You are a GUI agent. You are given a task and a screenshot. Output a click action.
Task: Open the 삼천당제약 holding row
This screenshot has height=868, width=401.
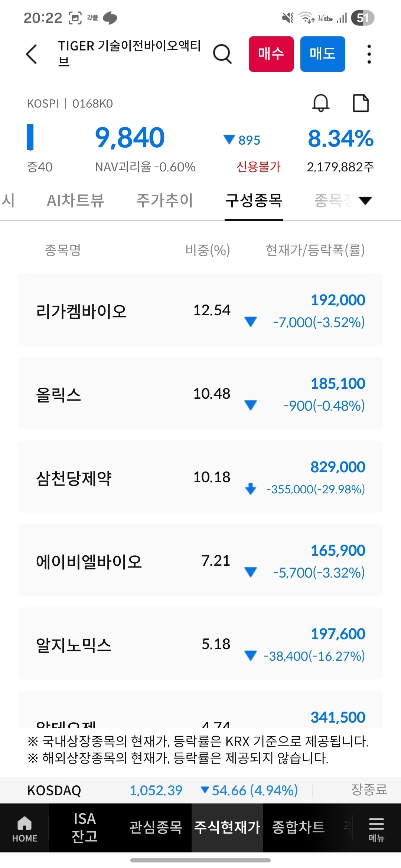[200, 477]
